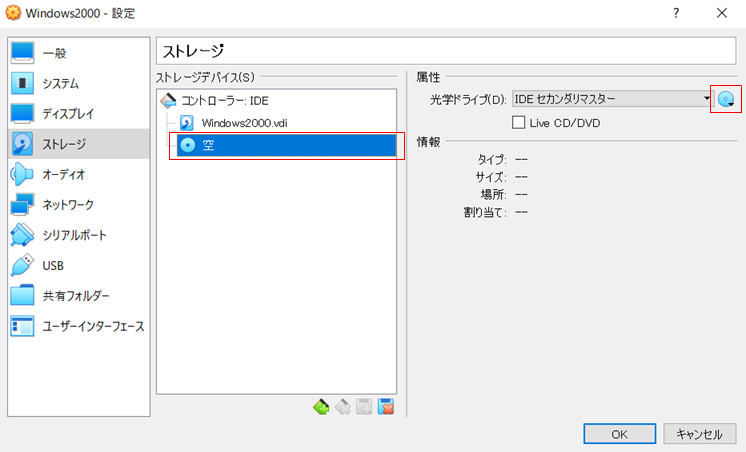The width and height of the screenshot is (746, 452).
Task: Open the ディスプレイ settings category
Action: (79, 113)
